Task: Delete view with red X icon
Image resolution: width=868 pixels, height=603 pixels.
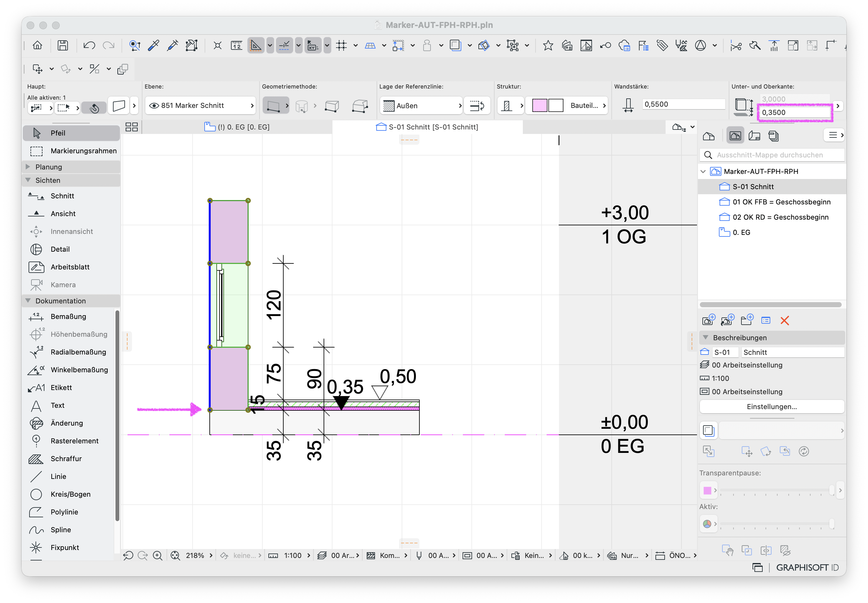Action: coord(785,321)
